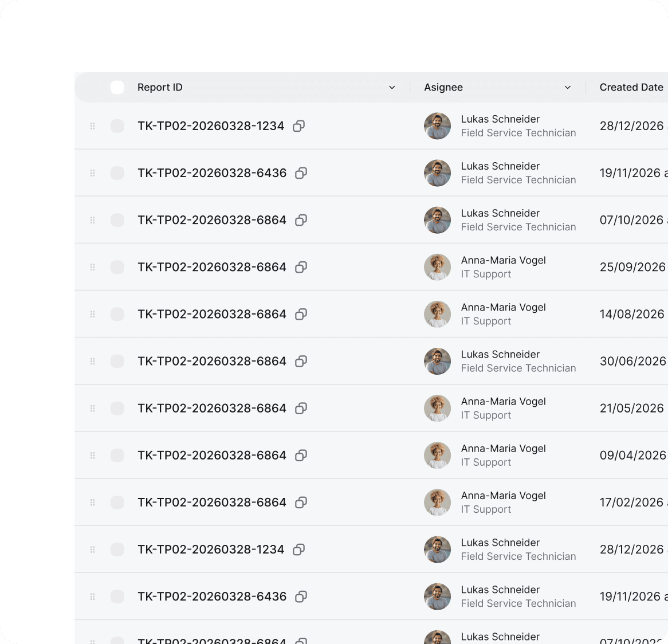Select Report ID TK-TP02-20260328-6864 on 07/10/2026 row

click(x=117, y=220)
